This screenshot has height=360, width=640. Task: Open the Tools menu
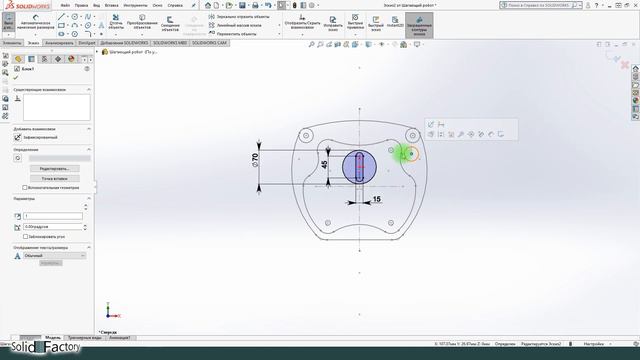pos(135,6)
